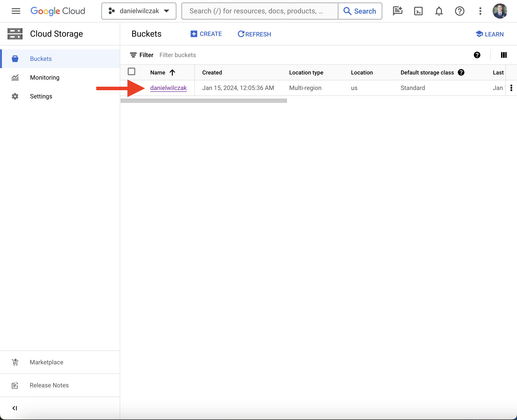Click the us location cell
517x420 pixels.
354,88
